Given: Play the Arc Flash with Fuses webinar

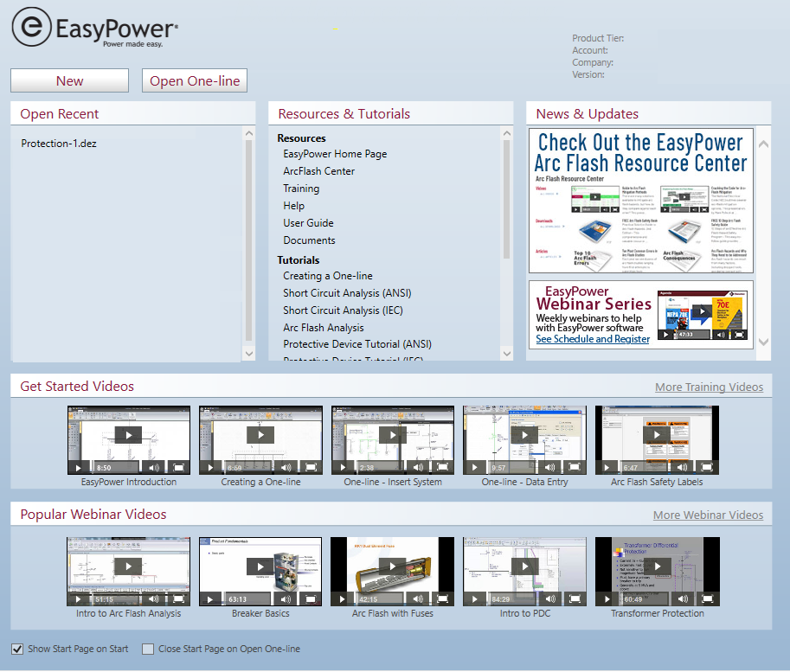Looking at the screenshot, I should [393, 566].
